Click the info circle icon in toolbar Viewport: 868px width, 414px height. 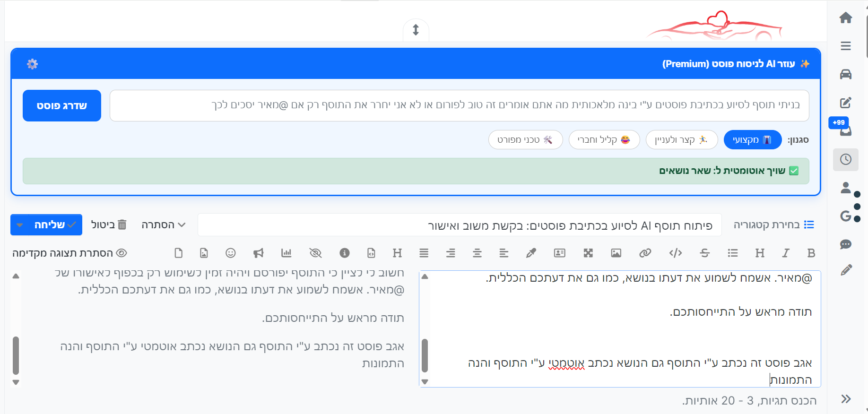[x=345, y=253]
